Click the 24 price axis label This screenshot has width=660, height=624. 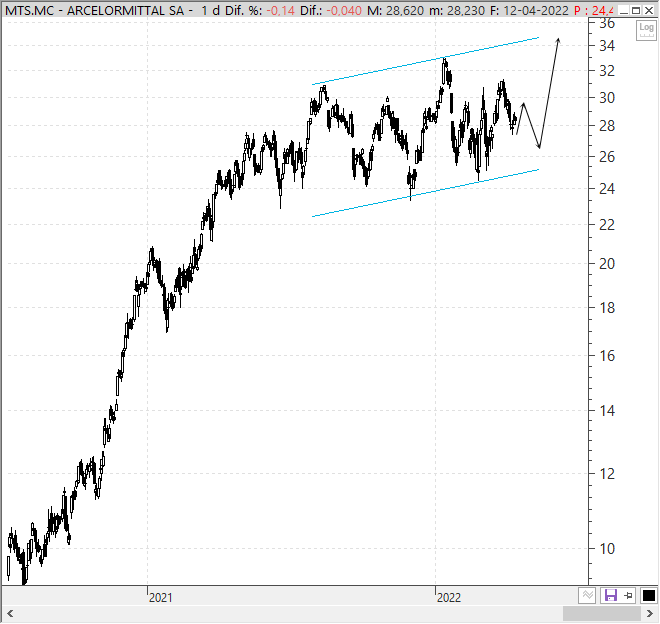(607, 189)
